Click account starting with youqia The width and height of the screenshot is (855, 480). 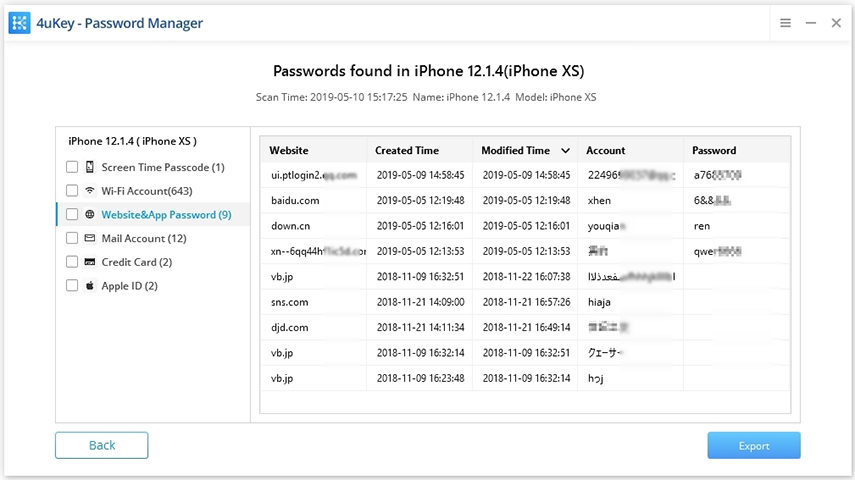(606, 226)
